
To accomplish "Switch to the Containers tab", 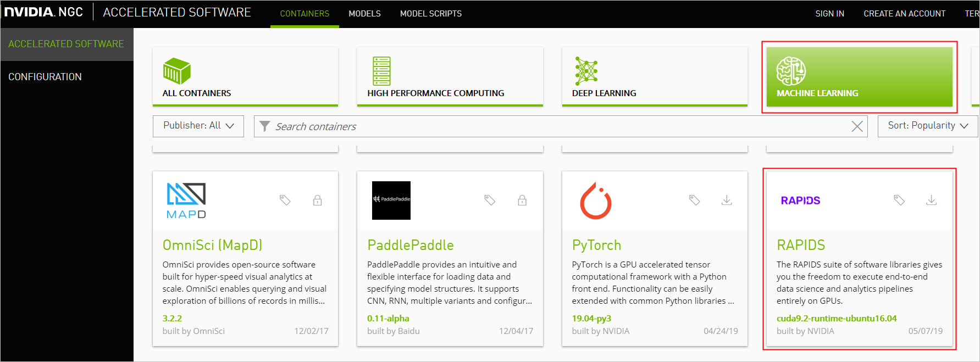I will point(304,14).
